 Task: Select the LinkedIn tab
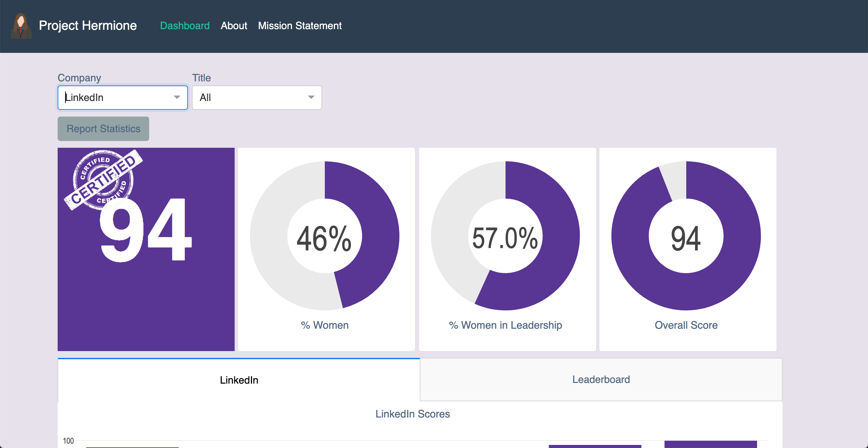tap(239, 380)
